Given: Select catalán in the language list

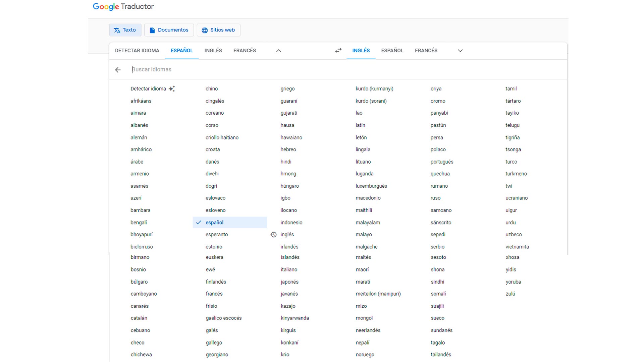Looking at the screenshot, I should pos(139,318).
